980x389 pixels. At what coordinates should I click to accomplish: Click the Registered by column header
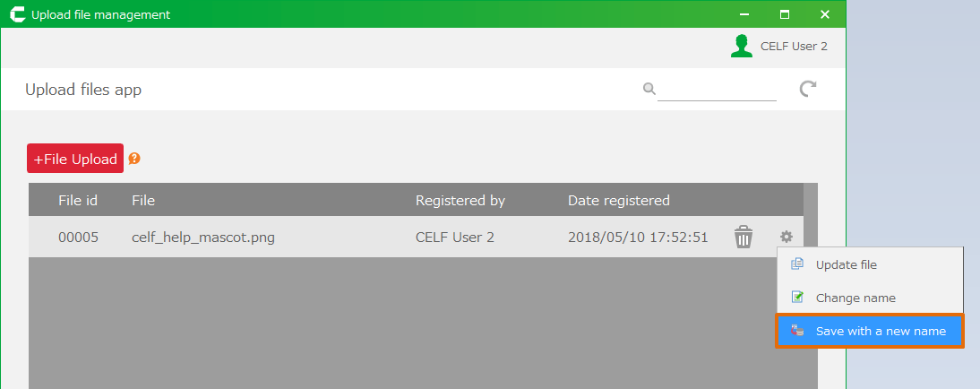[x=460, y=201]
